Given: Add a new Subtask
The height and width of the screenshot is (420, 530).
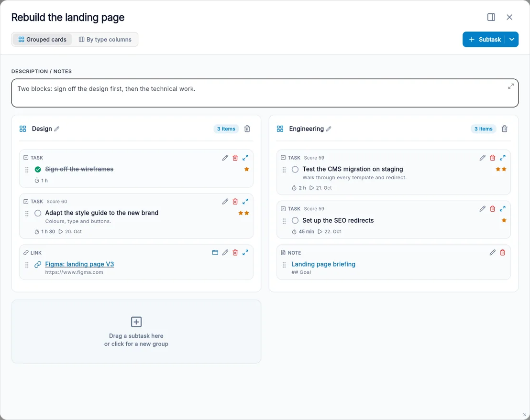Looking at the screenshot, I should pyautogui.click(x=485, y=40).
